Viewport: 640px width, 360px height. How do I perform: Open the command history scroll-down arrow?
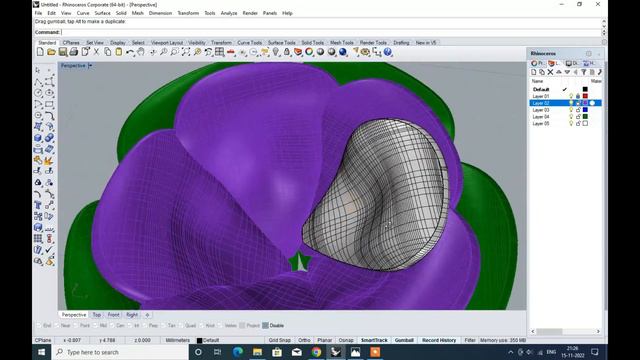click(x=604, y=26)
